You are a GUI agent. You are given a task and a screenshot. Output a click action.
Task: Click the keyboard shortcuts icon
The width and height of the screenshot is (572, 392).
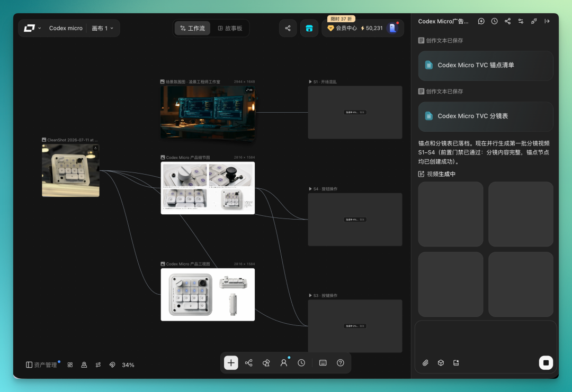(x=323, y=363)
